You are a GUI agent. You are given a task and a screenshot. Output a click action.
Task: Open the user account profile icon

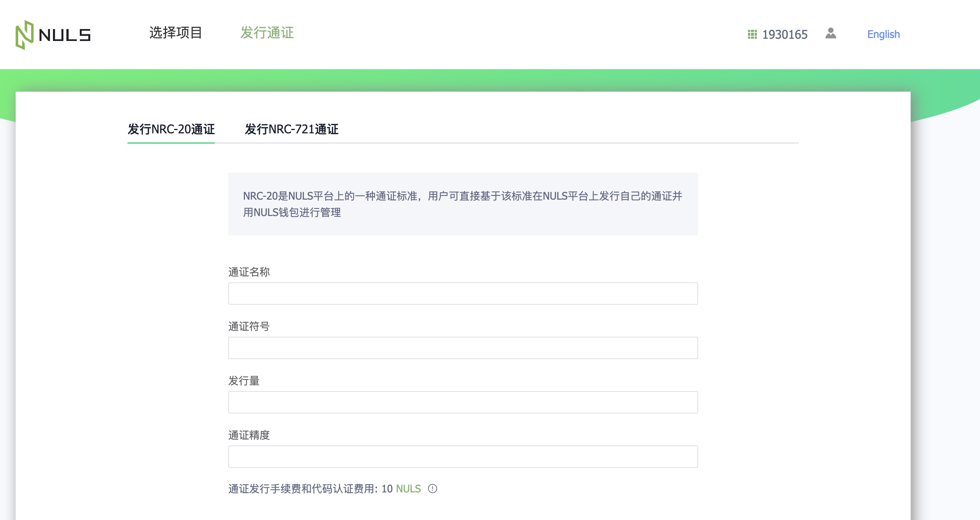coord(830,34)
